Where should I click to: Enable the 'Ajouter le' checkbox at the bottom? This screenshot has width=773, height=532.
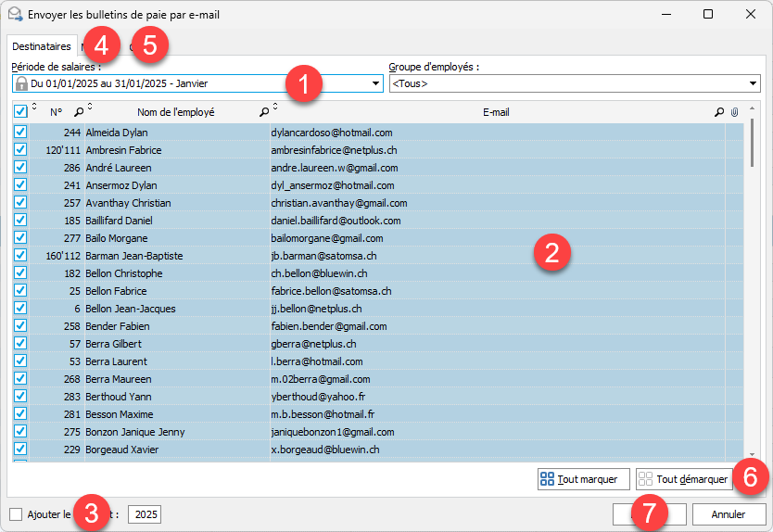point(16,514)
